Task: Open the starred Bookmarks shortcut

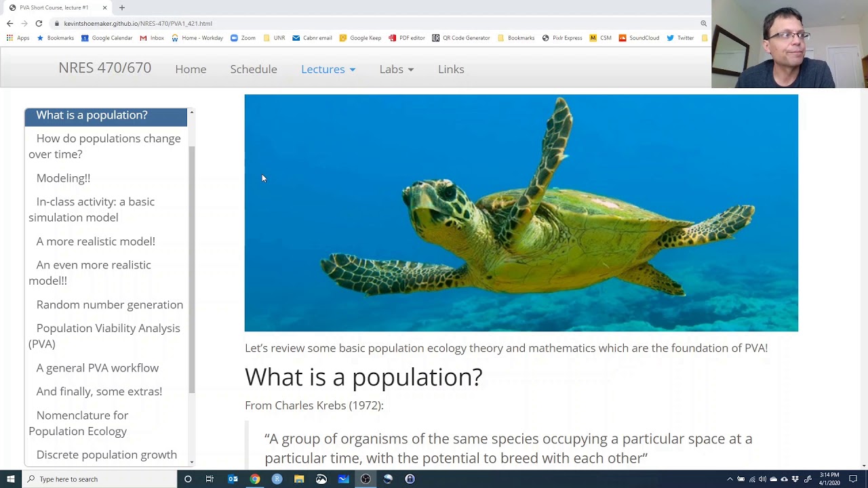Action: pos(55,38)
